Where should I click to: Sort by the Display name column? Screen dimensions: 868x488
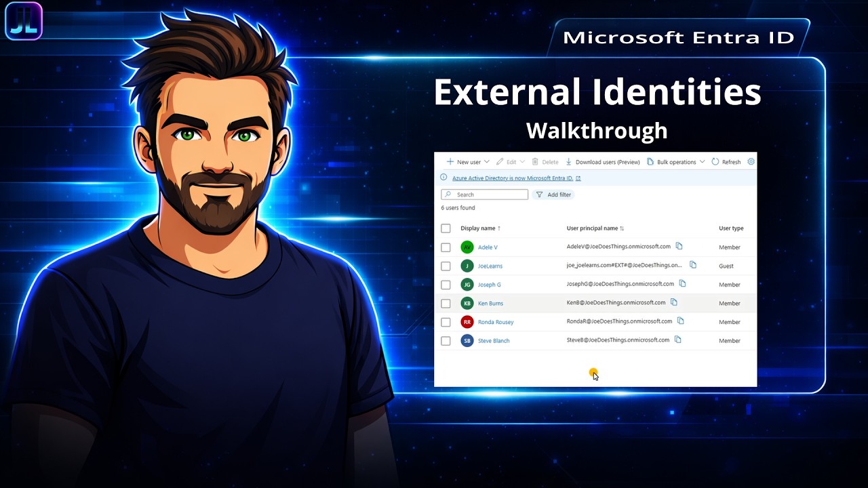481,228
